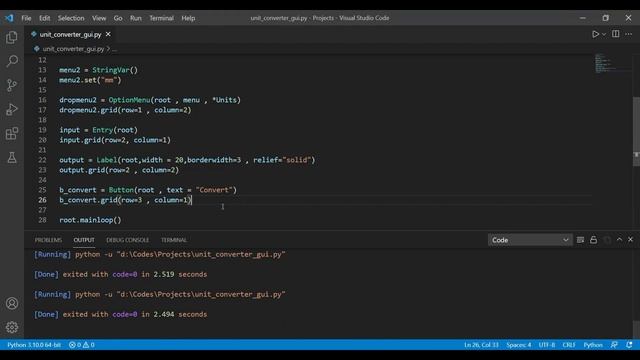The height and width of the screenshot is (360, 640).
Task: Click the VS Code logo icon
Action: [x=9, y=18]
